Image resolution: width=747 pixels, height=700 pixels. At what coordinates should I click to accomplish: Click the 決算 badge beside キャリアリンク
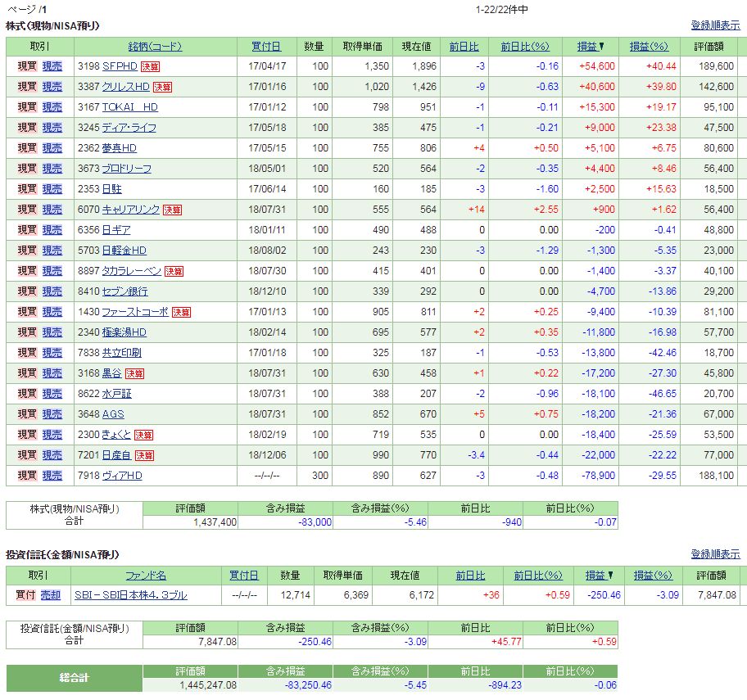click(x=172, y=210)
